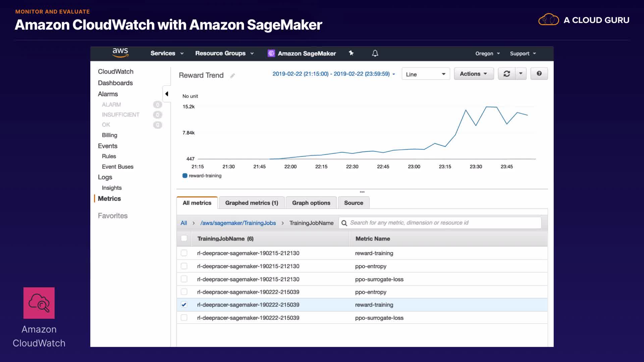
Task: Open the Line chart type dropdown
Action: [x=425, y=74]
